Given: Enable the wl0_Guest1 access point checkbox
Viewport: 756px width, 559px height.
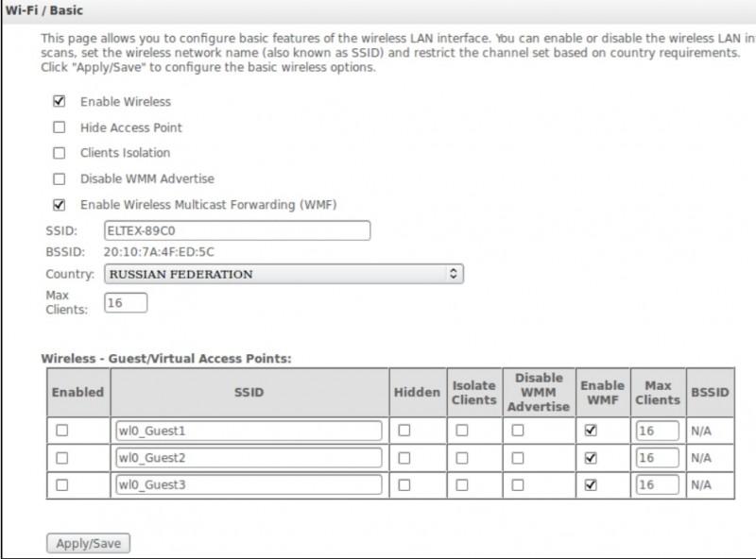Looking at the screenshot, I should coord(61,431).
